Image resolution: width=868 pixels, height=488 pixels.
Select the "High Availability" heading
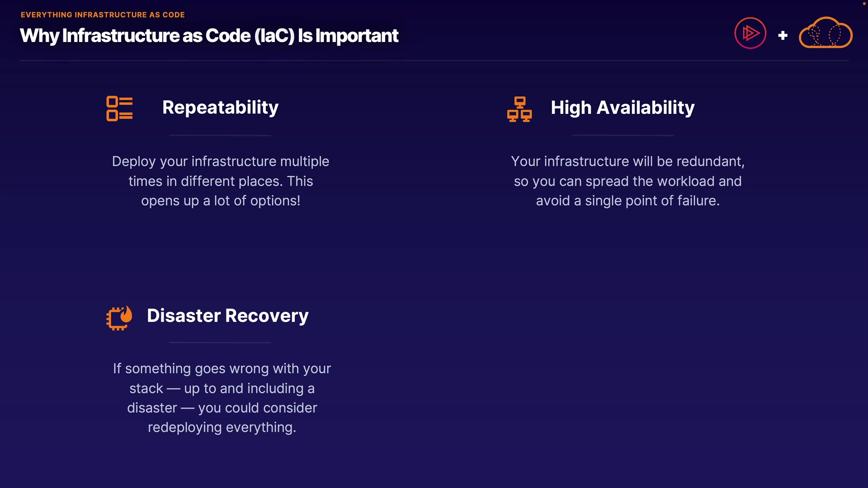pyautogui.click(x=623, y=108)
